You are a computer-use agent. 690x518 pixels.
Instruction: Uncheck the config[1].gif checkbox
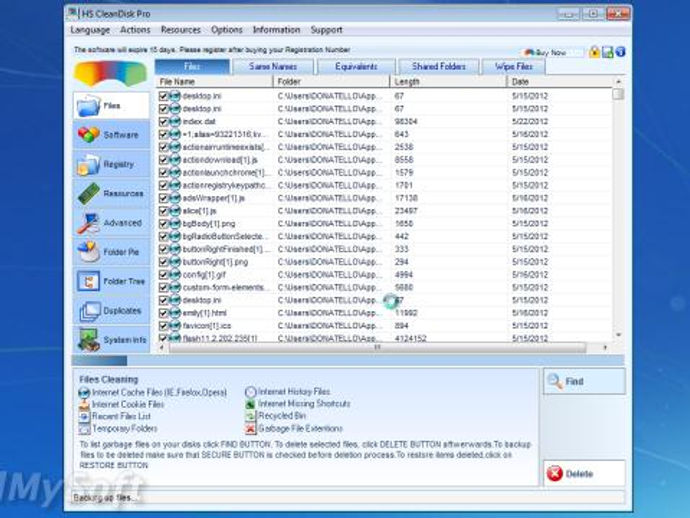(x=163, y=275)
